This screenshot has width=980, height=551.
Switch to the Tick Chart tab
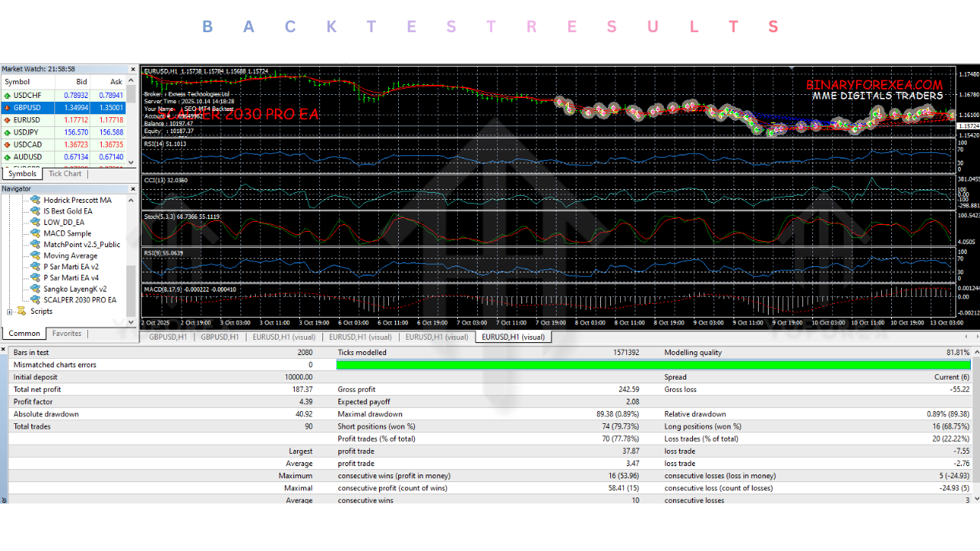point(65,173)
